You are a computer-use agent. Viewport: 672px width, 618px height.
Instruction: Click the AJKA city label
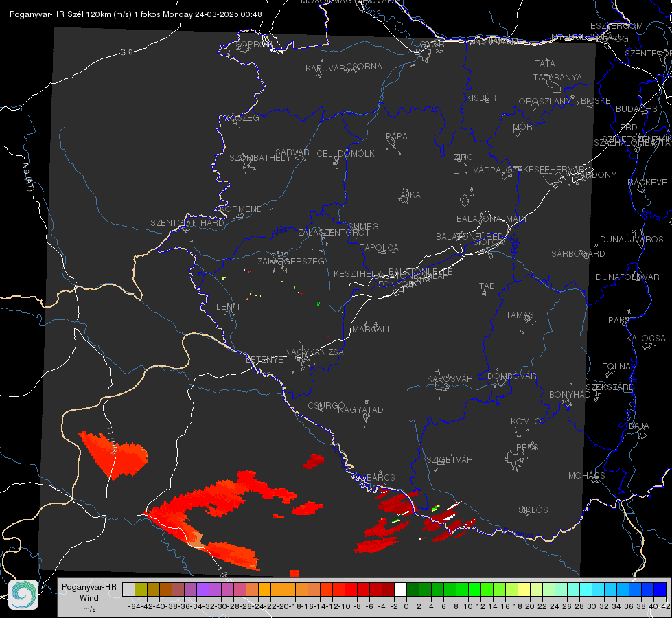pyautogui.click(x=410, y=194)
